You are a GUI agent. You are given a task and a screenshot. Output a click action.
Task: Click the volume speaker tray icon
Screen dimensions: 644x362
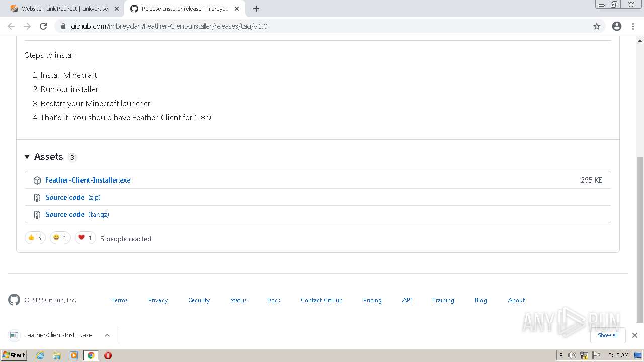[x=572, y=355]
